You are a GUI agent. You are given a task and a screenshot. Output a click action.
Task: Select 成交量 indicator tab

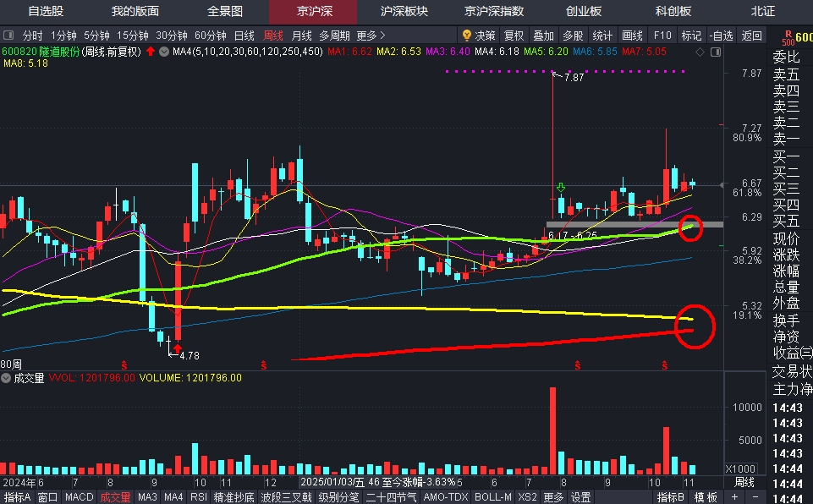click(115, 497)
